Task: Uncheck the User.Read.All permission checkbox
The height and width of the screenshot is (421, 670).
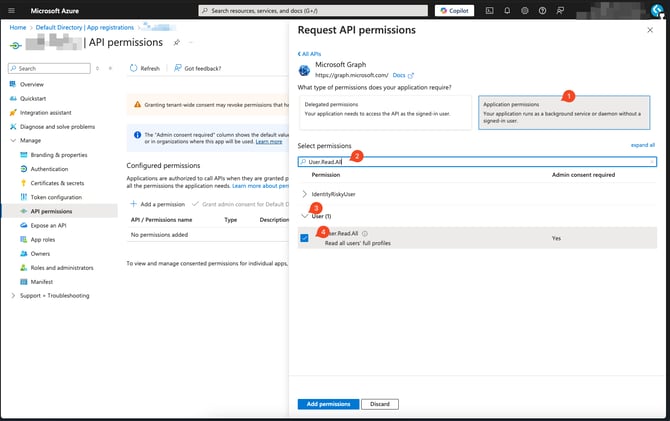Action: (304, 238)
